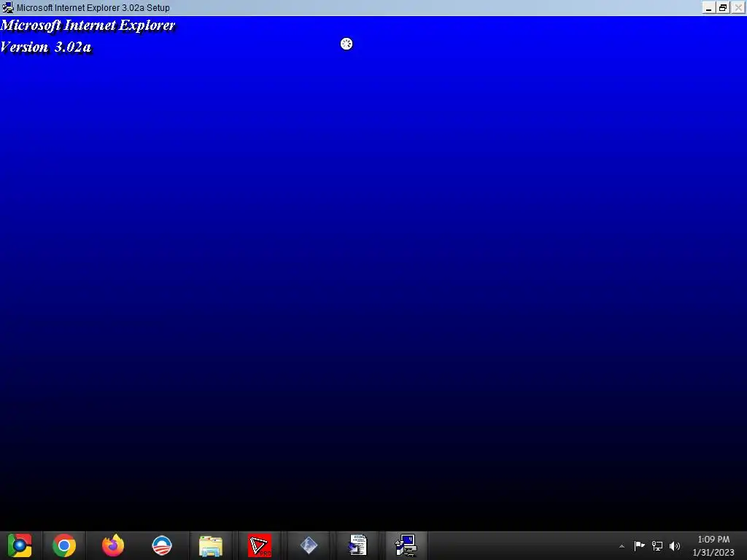Open the Action Center flag icon
Screen dimensions: 747x560
tap(639, 545)
